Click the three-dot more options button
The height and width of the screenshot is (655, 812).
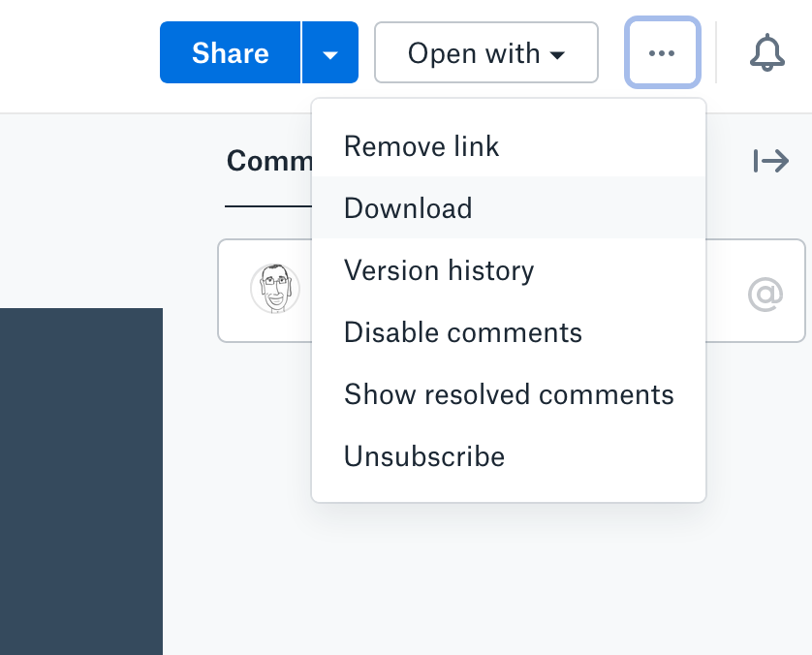[x=662, y=52]
